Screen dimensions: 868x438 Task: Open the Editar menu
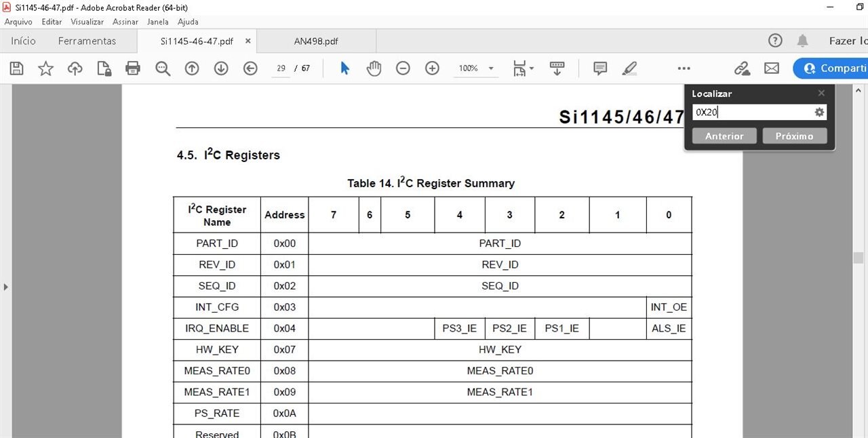click(52, 22)
